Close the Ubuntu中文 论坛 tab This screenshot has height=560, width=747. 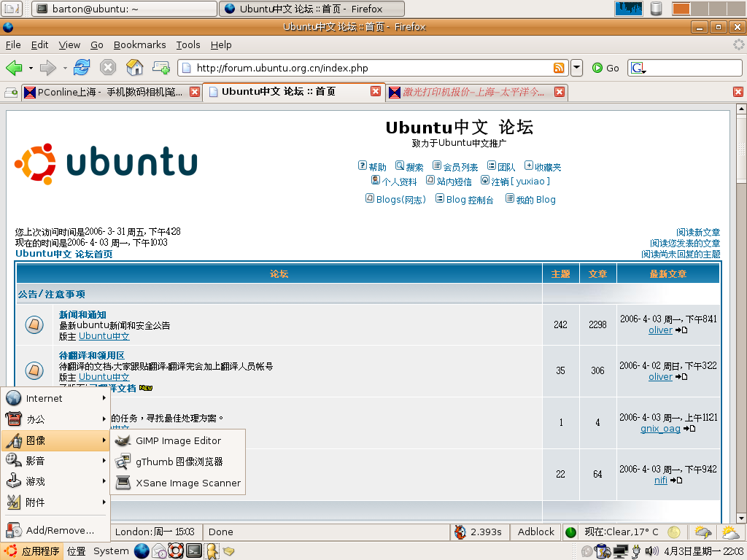376,91
